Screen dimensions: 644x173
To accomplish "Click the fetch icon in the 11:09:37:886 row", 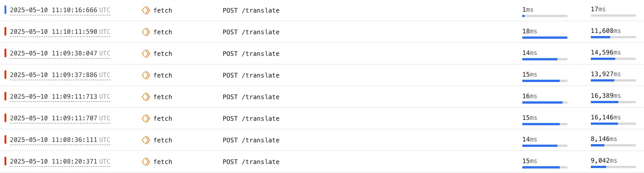I will (x=146, y=75).
